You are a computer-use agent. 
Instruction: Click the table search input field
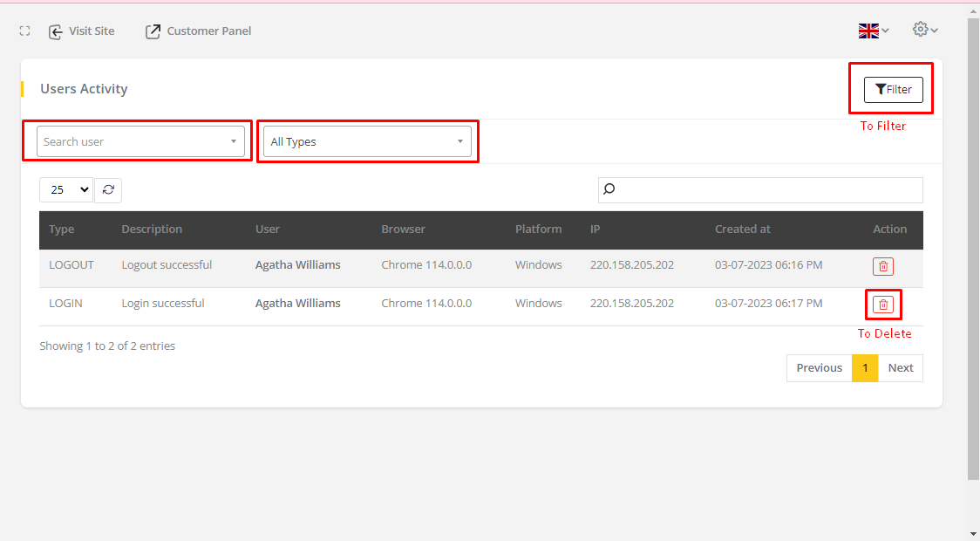click(760, 189)
